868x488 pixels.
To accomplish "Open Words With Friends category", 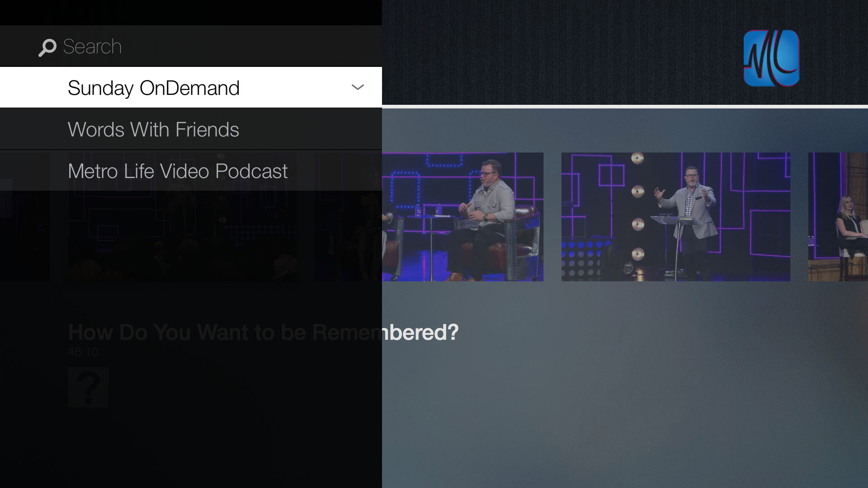I will [191, 129].
